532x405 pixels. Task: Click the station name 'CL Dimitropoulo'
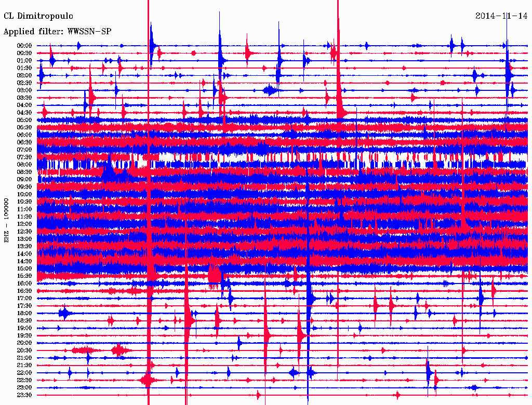coord(38,16)
